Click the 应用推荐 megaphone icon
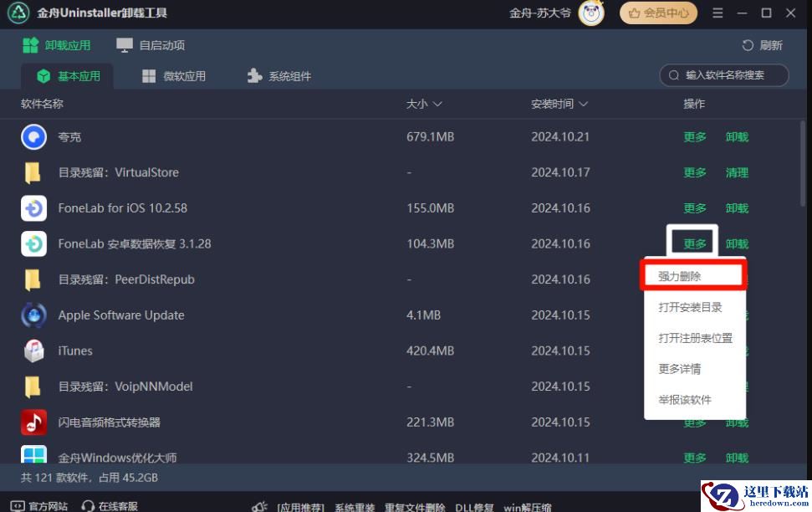 [260, 506]
